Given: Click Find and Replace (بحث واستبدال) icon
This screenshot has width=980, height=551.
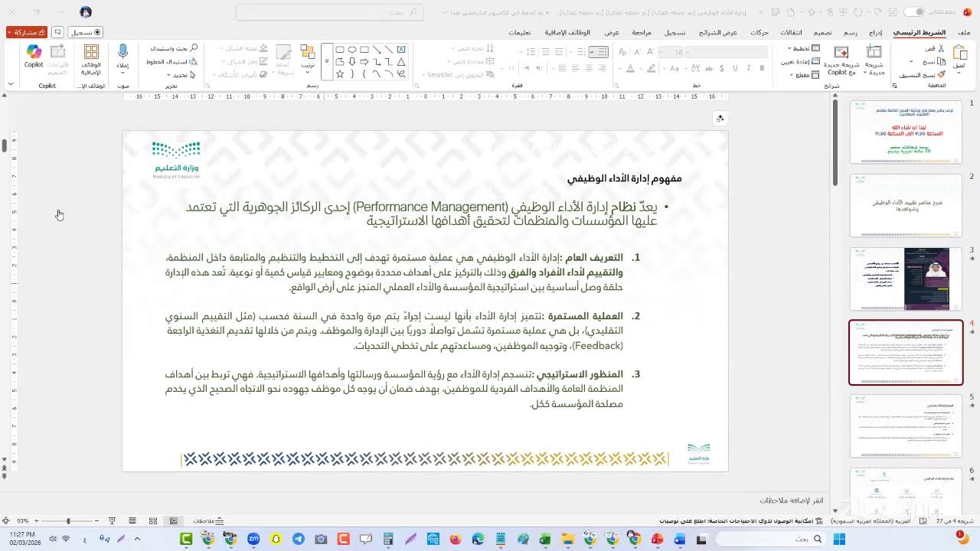Looking at the screenshot, I should tap(193, 48).
